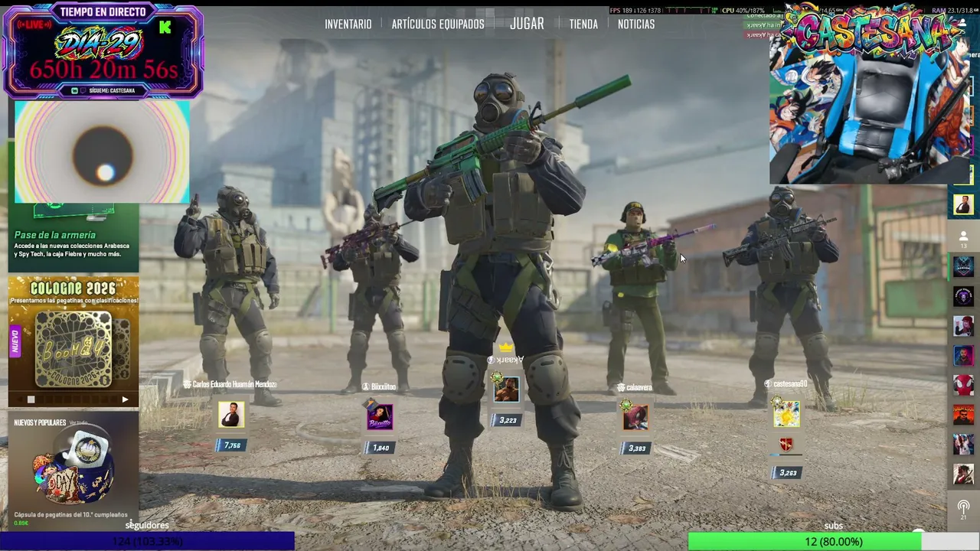
Task: Click Biixxiitoo's lobby avatar
Action: tap(380, 416)
